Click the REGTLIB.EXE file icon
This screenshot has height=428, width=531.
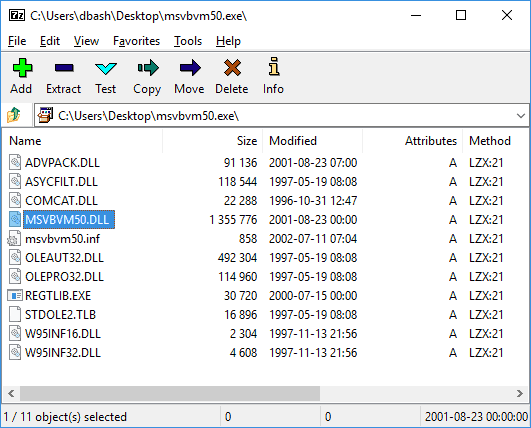click(x=15, y=296)
